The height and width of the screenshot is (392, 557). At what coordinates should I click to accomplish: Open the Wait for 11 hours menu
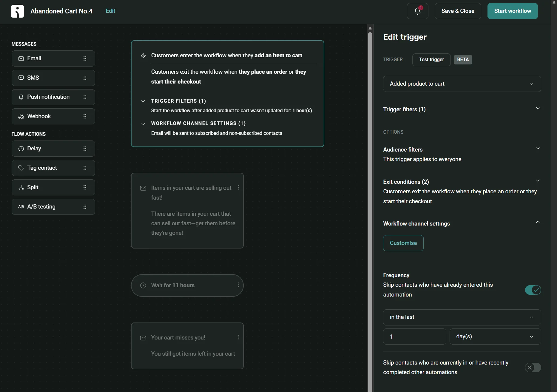point(238,285)
